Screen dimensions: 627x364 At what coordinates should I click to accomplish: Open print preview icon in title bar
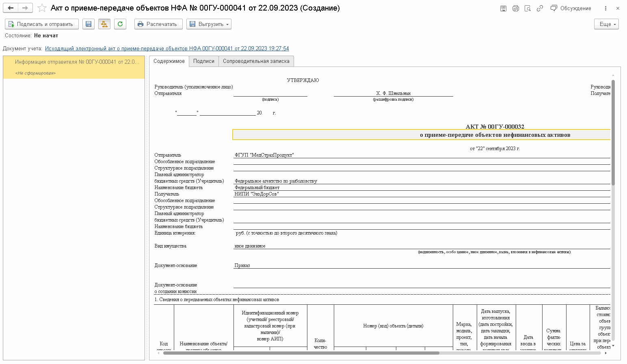click(528, 8)
